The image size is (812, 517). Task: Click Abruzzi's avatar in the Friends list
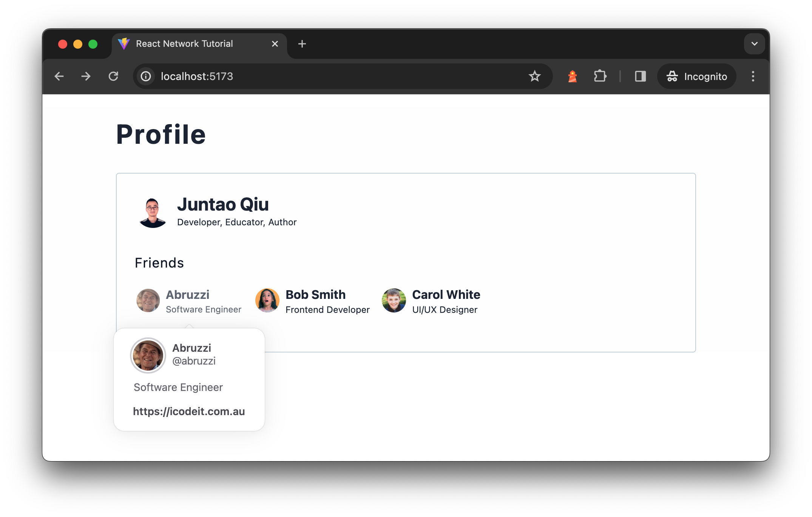[148, 300]
